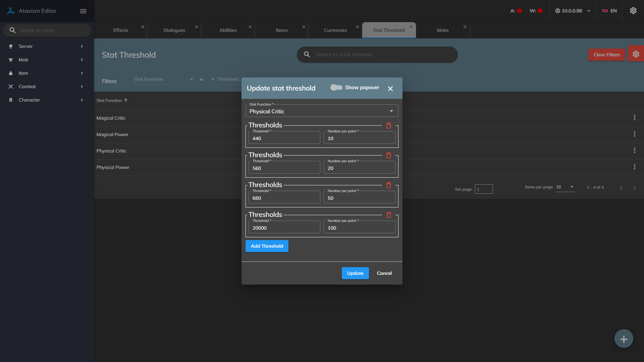Click the threshold field containing 560
This screenshot has width=644, height=362.
click(284, 168)
